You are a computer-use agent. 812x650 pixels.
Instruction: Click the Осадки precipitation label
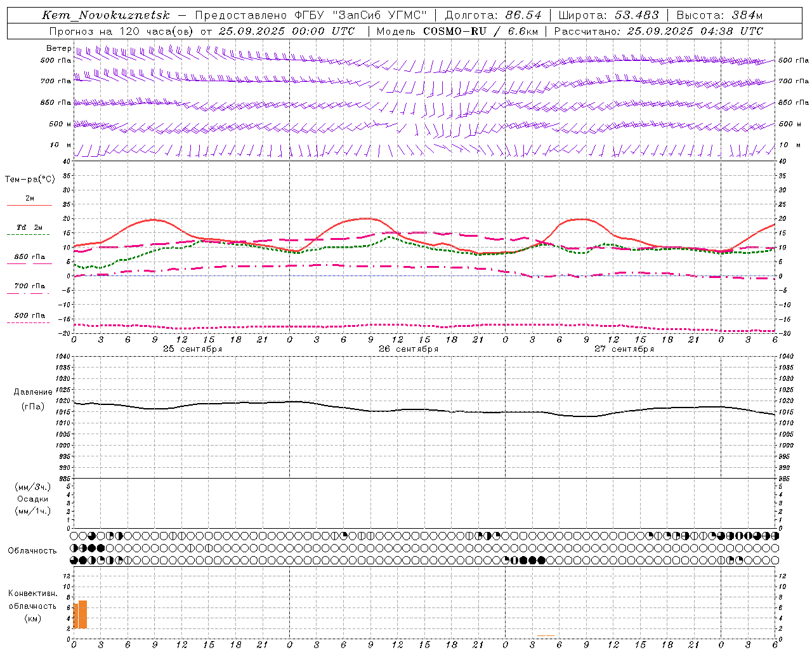click(33, 499)
